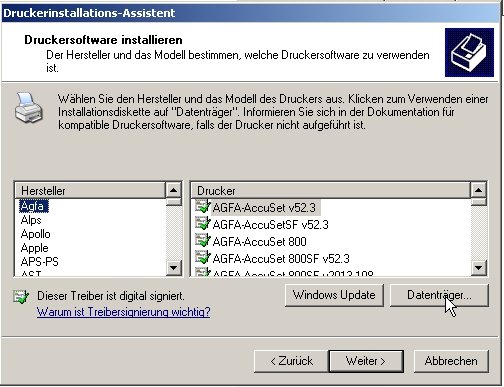Choose Apollo from the manufacturer list
Image resolution: width=504 pixels, height=387 pixels.
click(x=35, y=234)
